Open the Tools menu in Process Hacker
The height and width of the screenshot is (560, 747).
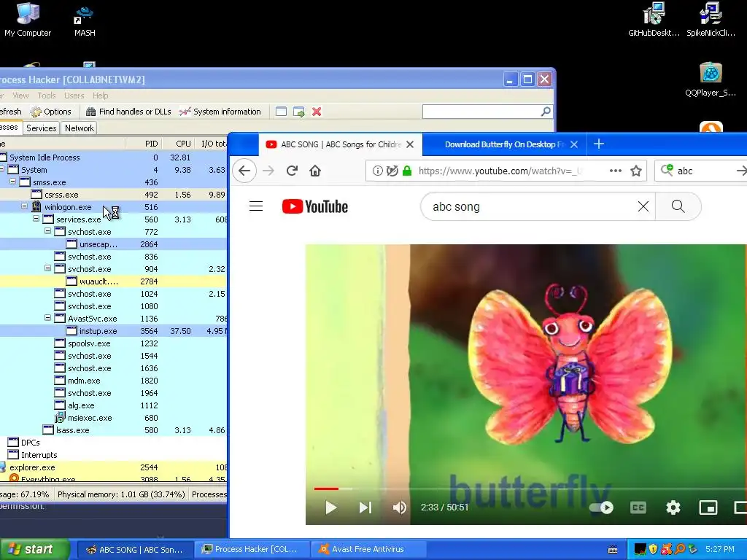pos(47,96)
